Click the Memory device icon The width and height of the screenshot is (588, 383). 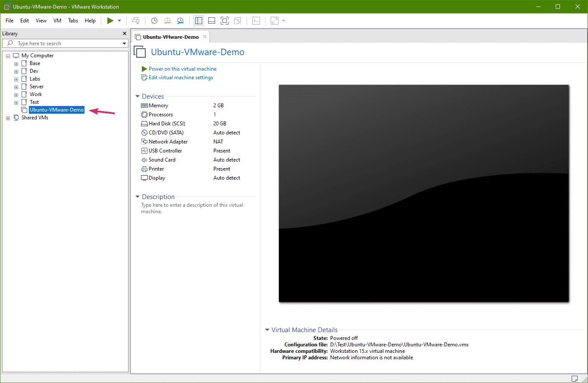[x=144, y=106]
